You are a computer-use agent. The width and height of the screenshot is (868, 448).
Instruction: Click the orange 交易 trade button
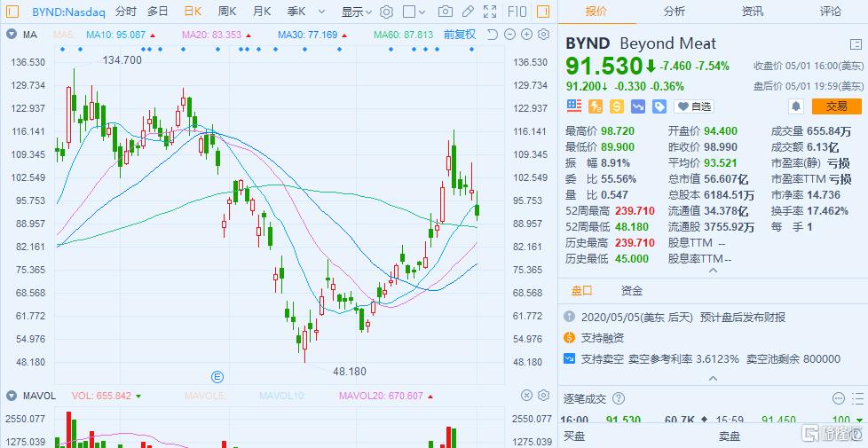[836, 106]
